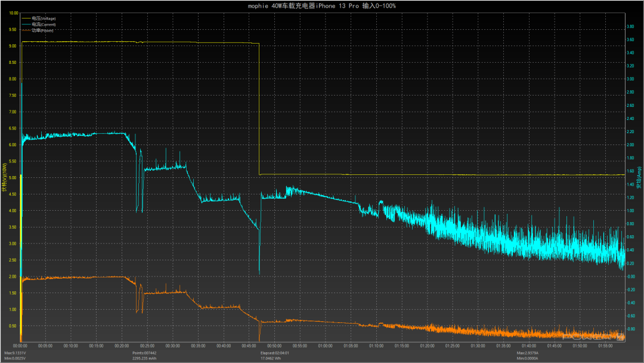Click the 2.50 voltage axis label
The image size is (644, 363).
13,260
